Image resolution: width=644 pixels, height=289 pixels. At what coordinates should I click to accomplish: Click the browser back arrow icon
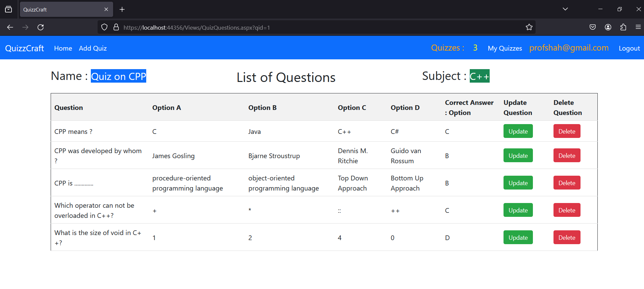click(x=10, y=27)
